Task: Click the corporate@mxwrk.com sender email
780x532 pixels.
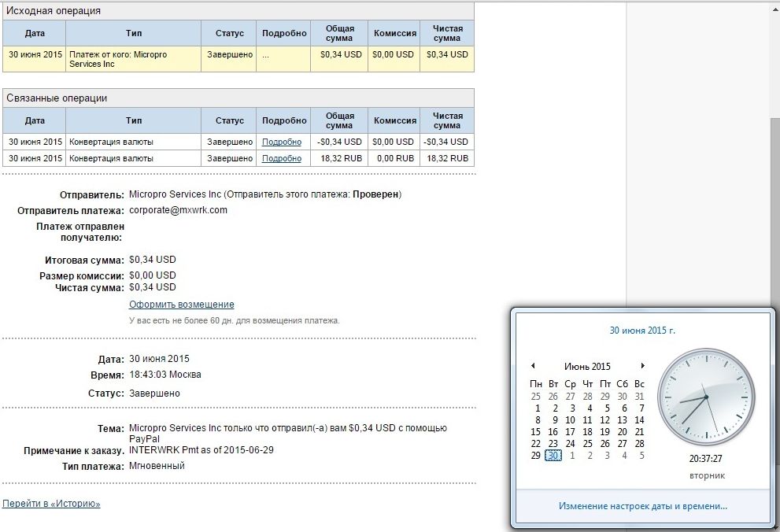Action: click(178, 210)
